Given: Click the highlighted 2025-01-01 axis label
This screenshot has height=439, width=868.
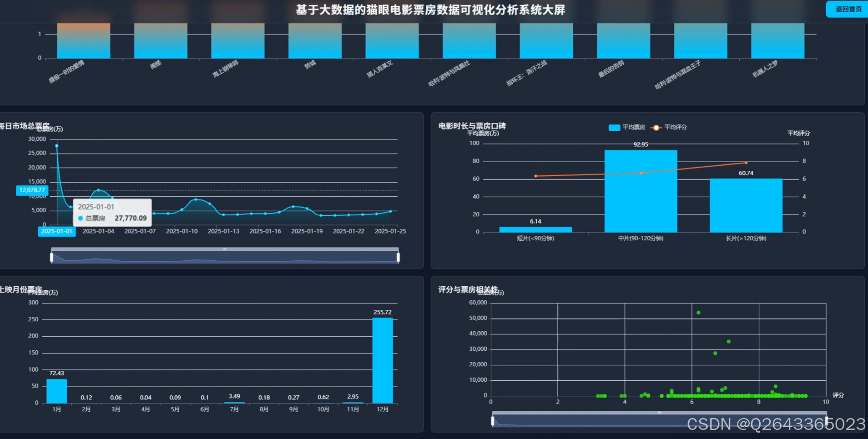Looking at the screenshot, I should (x=56, y=231).
